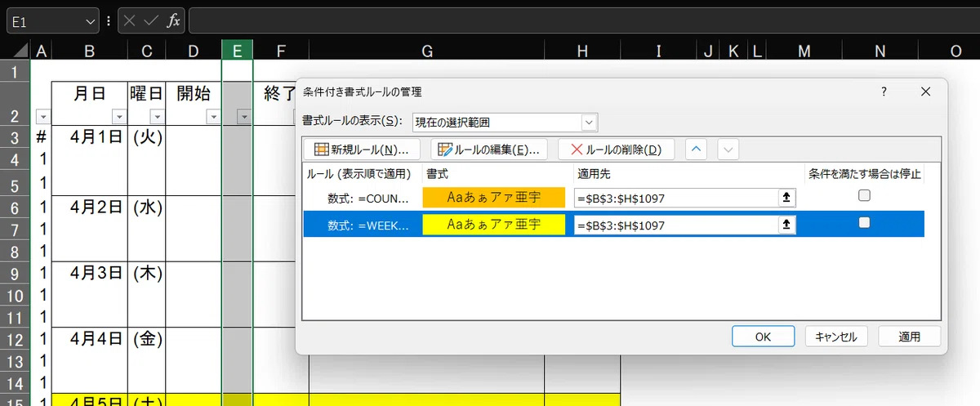
Task: Click the formula bar cancel X icon
Action: (130, 21)
